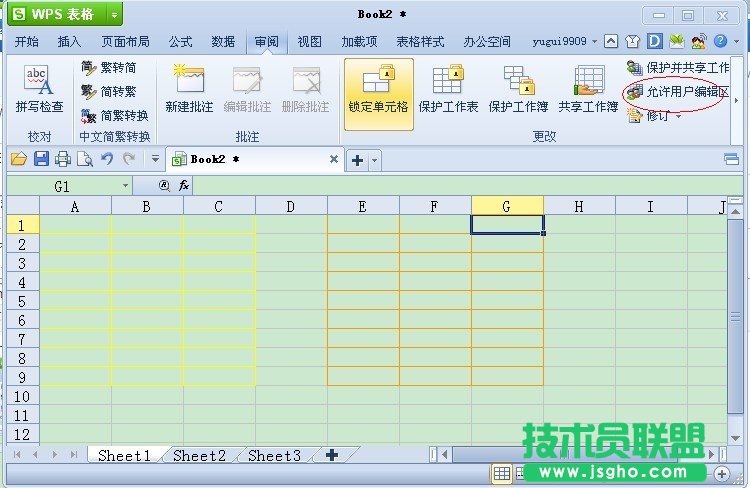Toggle 锁定单元格 lock cells
Screen dimensions: 750x488
tap(378, 94)
